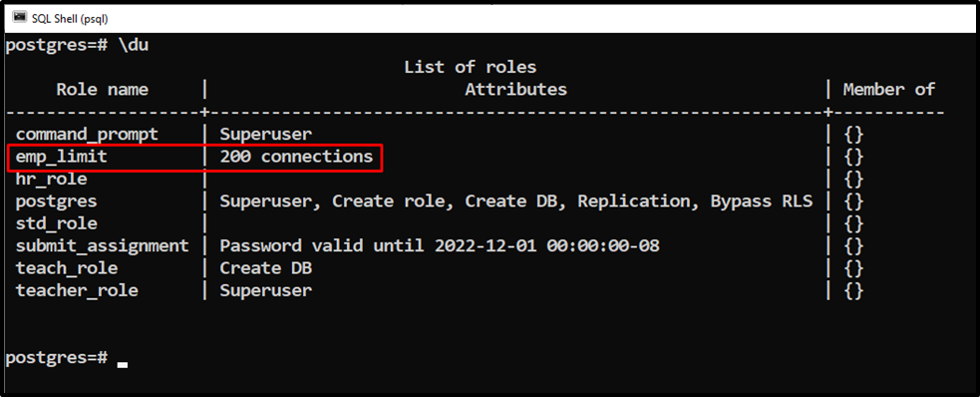Image resolution: width=980 pixels, height=397 pixels.
Task: Click the Role name column header
Action: click(103, 90)
